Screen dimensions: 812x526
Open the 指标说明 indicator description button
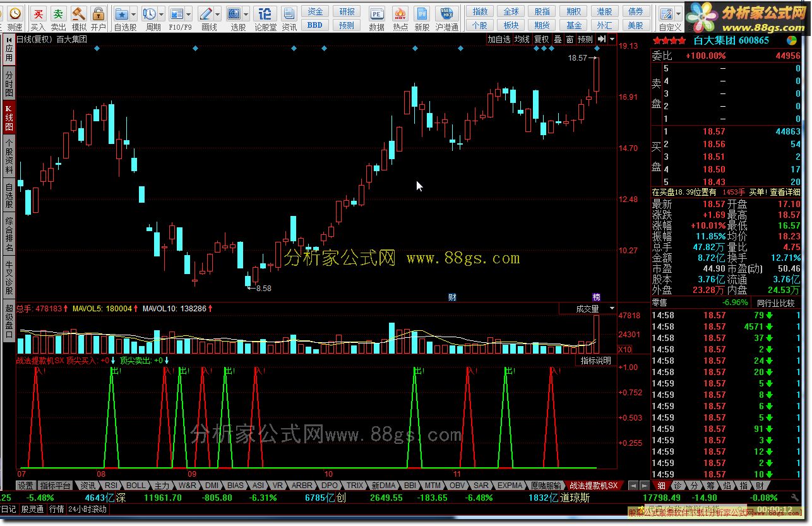596,361
